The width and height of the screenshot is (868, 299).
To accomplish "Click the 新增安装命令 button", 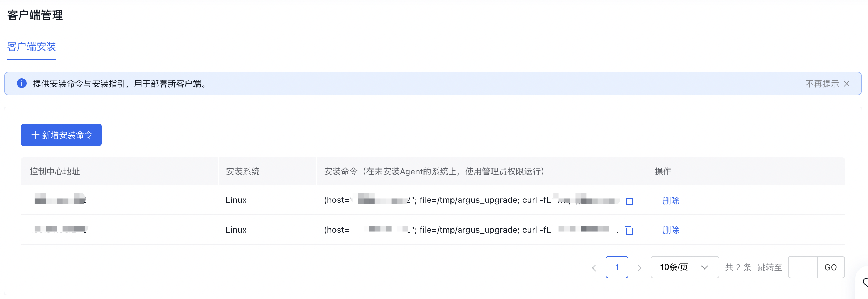I will pyautogui.click(x=61, y=135).
